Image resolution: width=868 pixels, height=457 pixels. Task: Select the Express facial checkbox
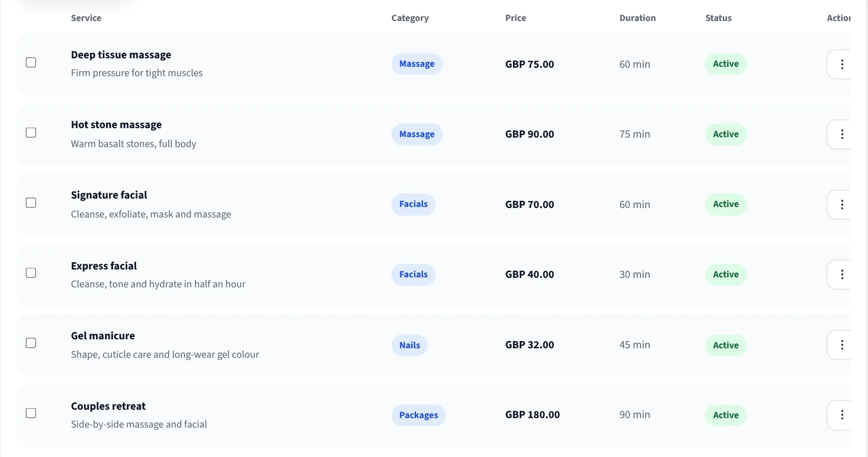(x=31, y=273)
